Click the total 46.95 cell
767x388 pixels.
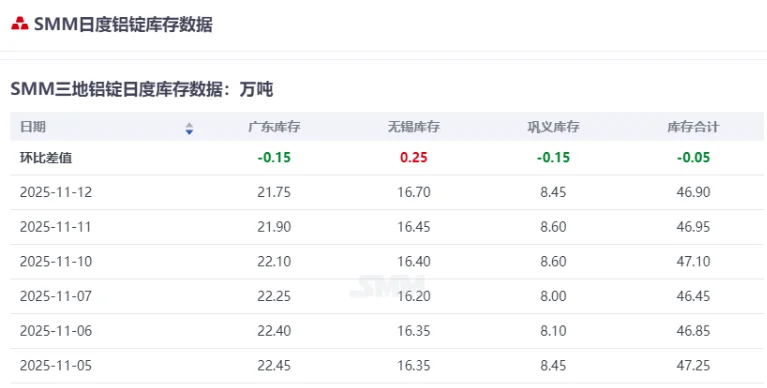tap(693, 227)
